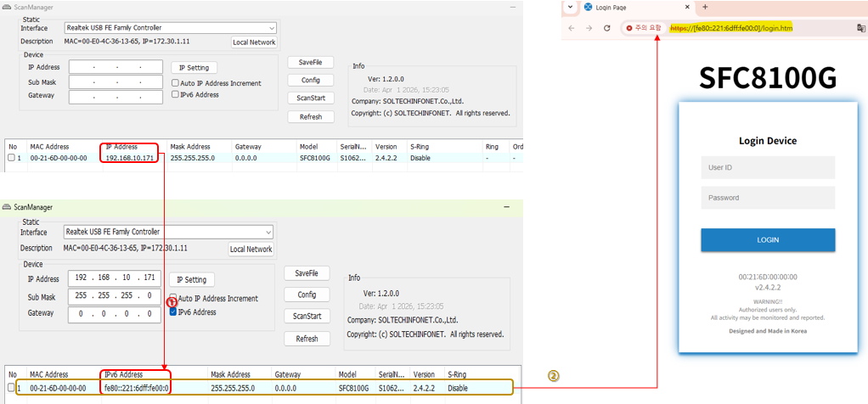Click empty Sub Mask field in upper window
This screenshot has width=868, height=404.
116,82
